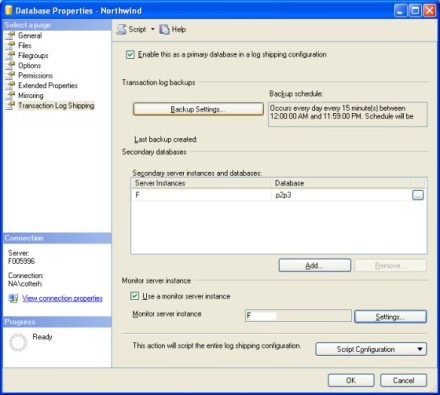The image size is (440, 395).
Task: Click the Files page icon
Action: point(10,45)
